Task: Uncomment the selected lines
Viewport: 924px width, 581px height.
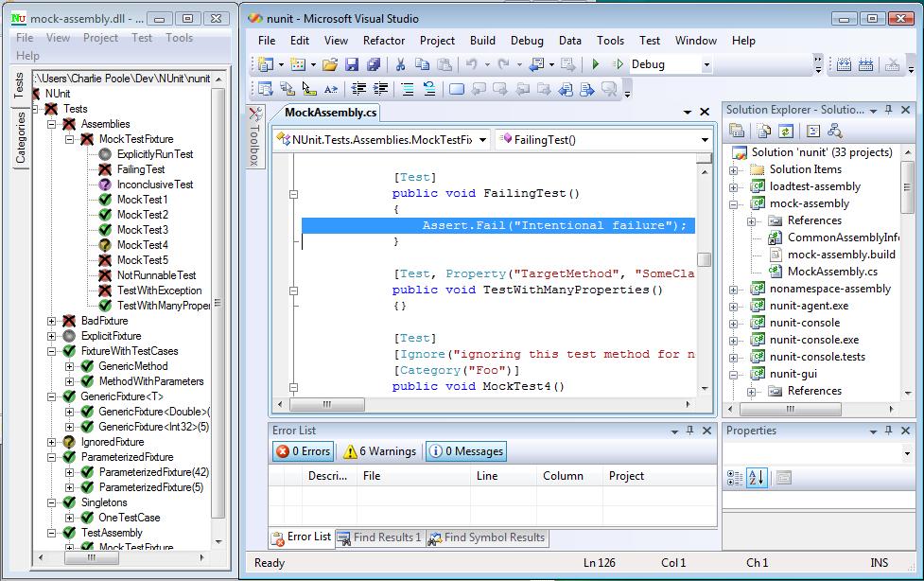Action: (x=429, y=89)
